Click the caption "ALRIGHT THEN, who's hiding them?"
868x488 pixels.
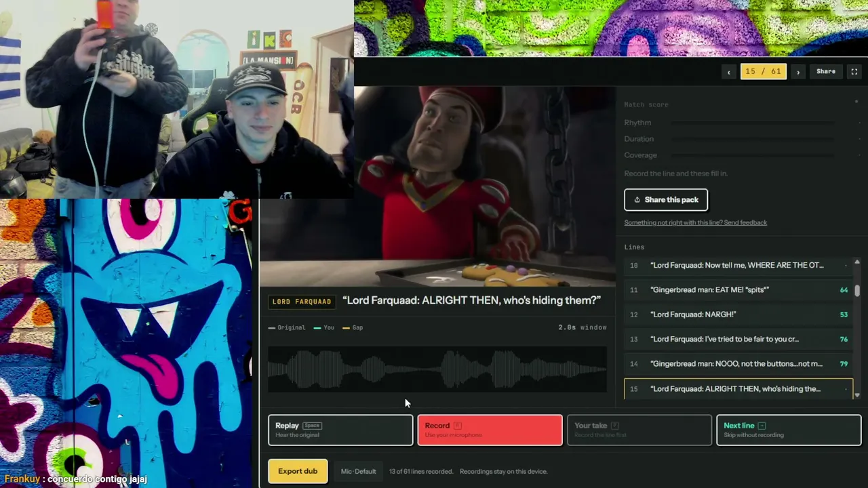[472, 300]
